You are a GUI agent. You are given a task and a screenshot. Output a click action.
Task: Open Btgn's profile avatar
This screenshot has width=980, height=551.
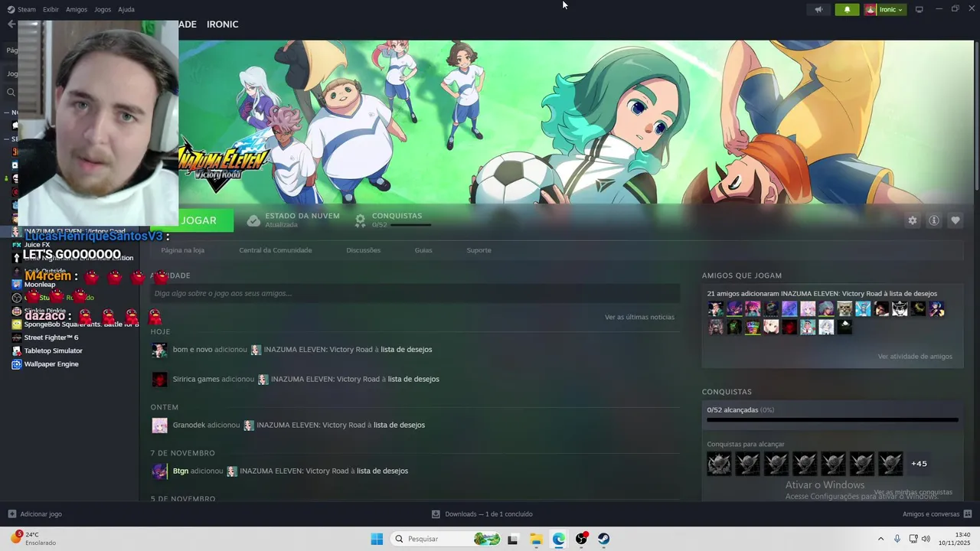coord(159,471)
